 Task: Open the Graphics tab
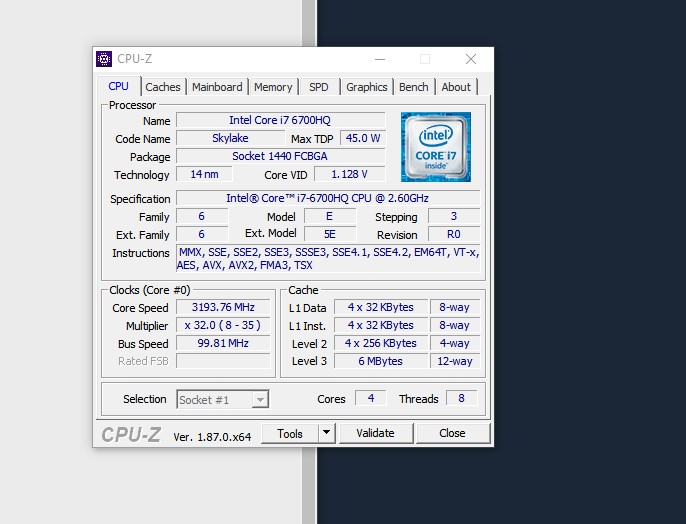point(367,87)
